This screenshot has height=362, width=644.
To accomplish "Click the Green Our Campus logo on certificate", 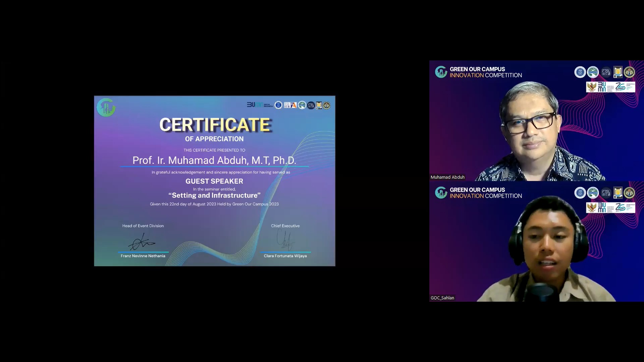I will click(106, 108).
